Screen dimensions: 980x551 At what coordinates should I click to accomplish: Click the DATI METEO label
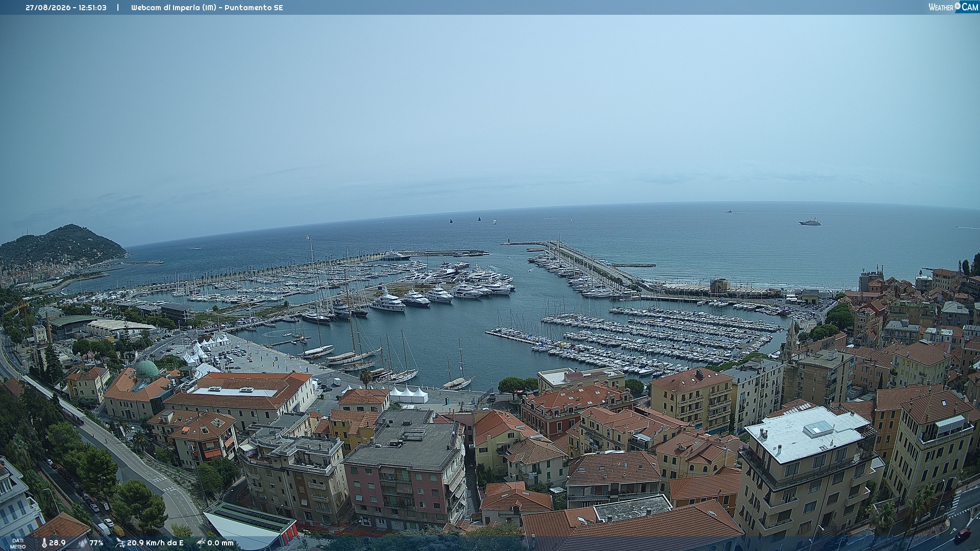(x=18, y=543)
